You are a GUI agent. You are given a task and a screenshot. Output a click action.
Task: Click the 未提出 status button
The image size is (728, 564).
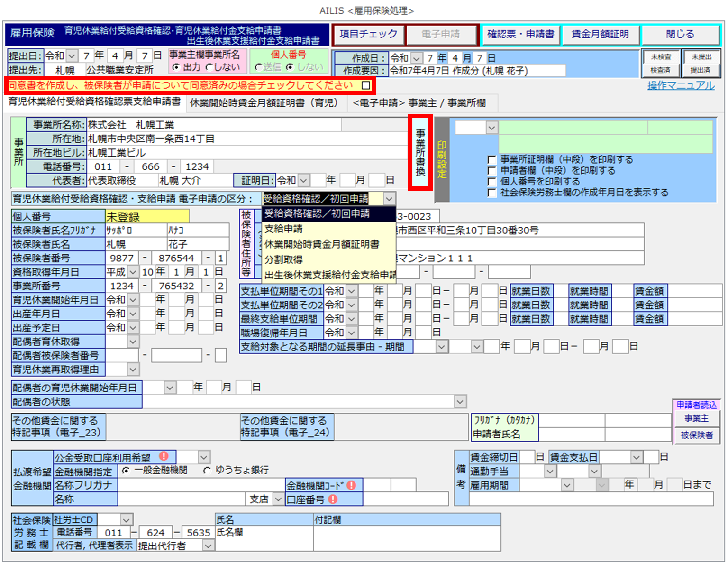[701, 57]
